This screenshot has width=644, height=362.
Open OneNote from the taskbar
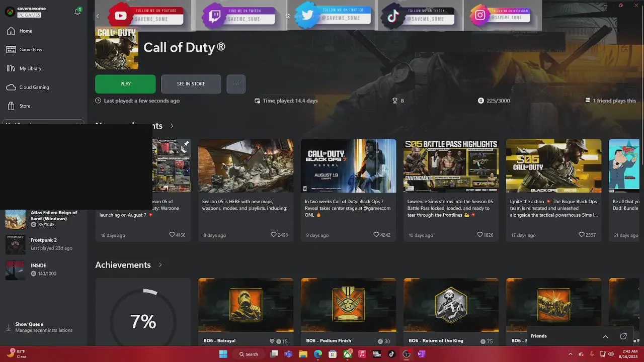[421, 354]
